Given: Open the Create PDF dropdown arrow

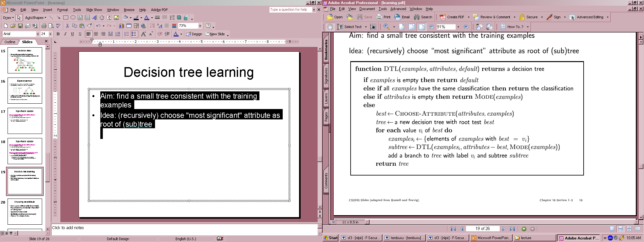Looking at the screenshot, I should pyautogui.click(x=469, y=17).
